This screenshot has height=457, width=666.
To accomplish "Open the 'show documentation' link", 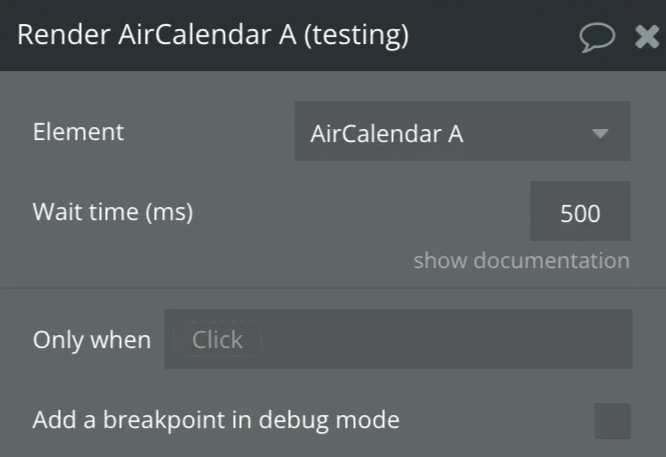I will pos(521,261).
